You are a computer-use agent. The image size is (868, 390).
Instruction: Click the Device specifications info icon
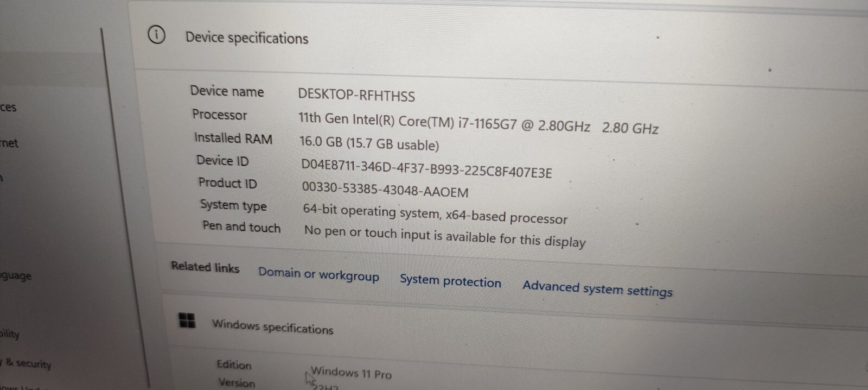click(x=156, y=35)
